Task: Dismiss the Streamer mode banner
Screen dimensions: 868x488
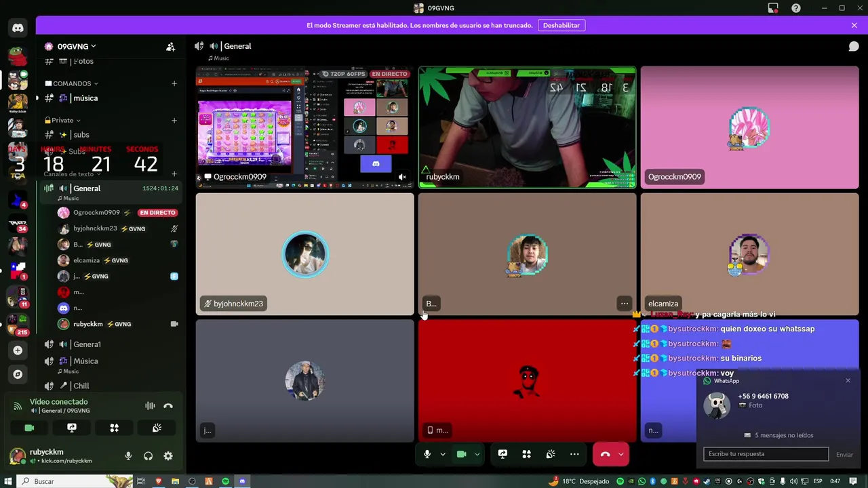Action: point(854,25)
